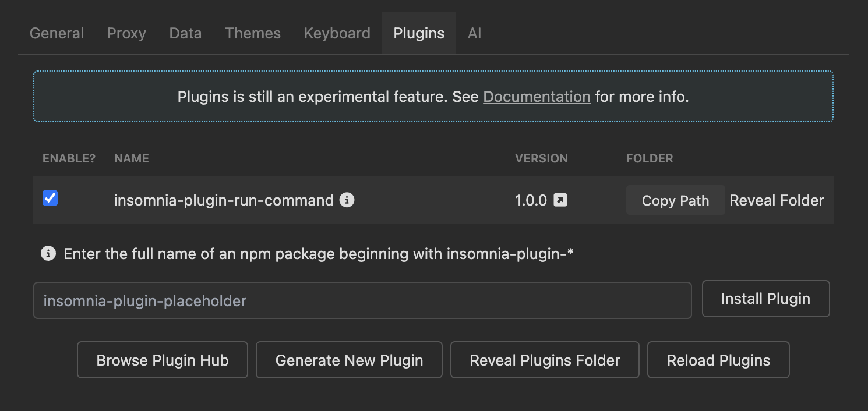
Task: Click Reveal Folder for the plugin
Action: 777,200
